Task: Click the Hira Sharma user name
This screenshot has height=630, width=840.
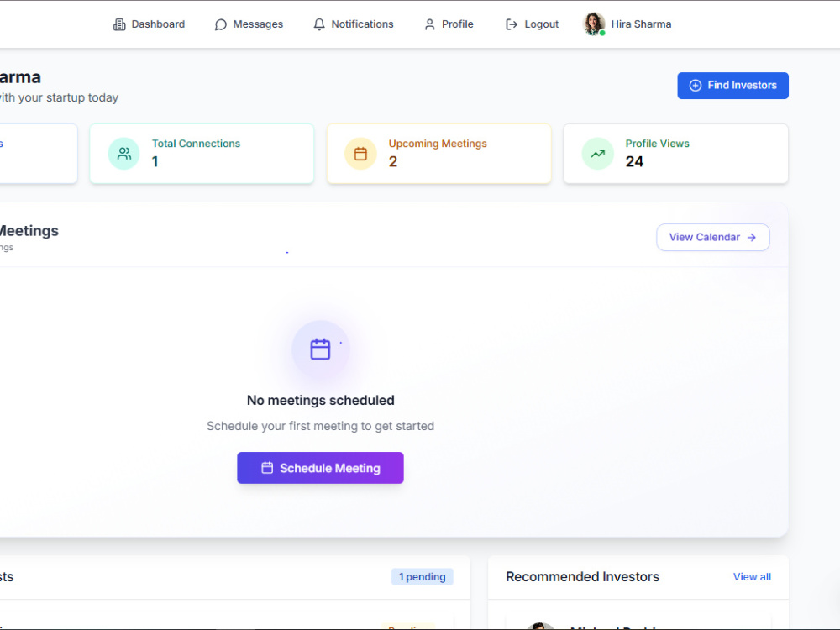Action: (641, 24)
